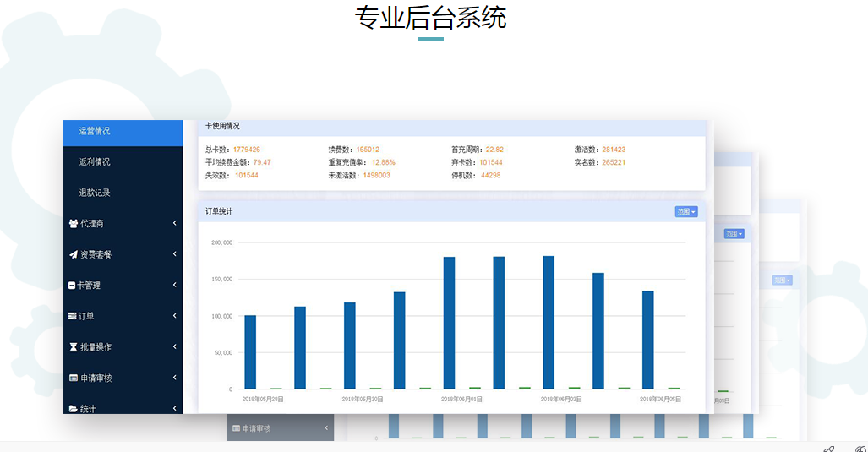Click the 2018年06月05日 x-axis label

(660, 399)
